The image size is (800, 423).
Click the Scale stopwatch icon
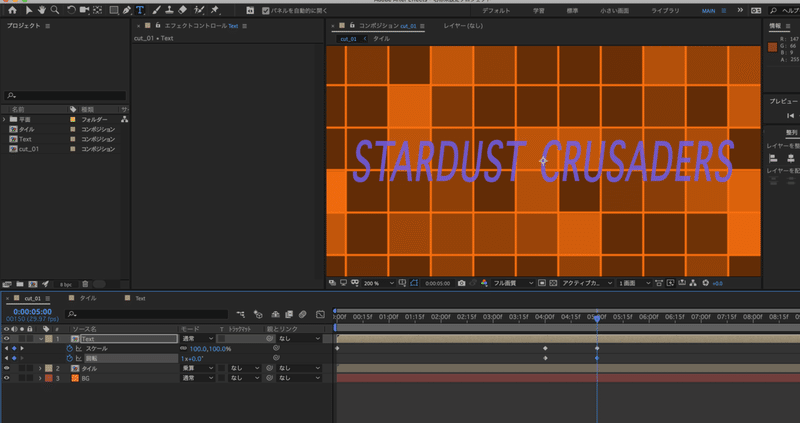pyautogui.click(x=70, y=349)
